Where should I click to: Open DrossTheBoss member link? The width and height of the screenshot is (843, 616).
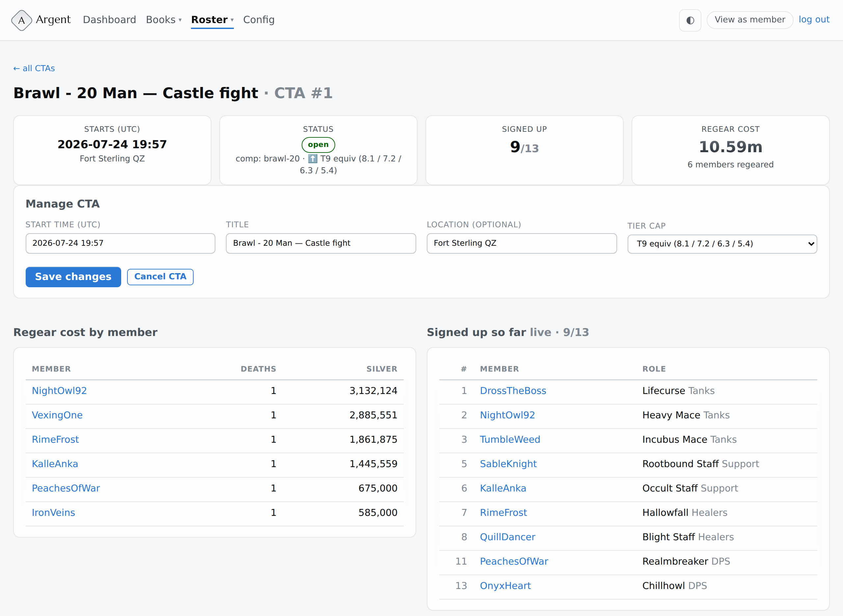[513, 390]
